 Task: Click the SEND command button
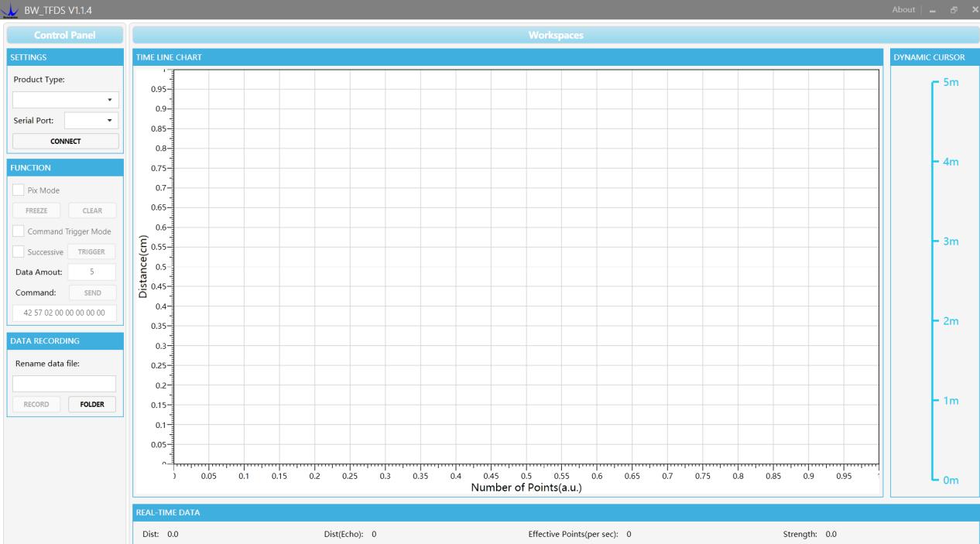(x=92, y=293)
